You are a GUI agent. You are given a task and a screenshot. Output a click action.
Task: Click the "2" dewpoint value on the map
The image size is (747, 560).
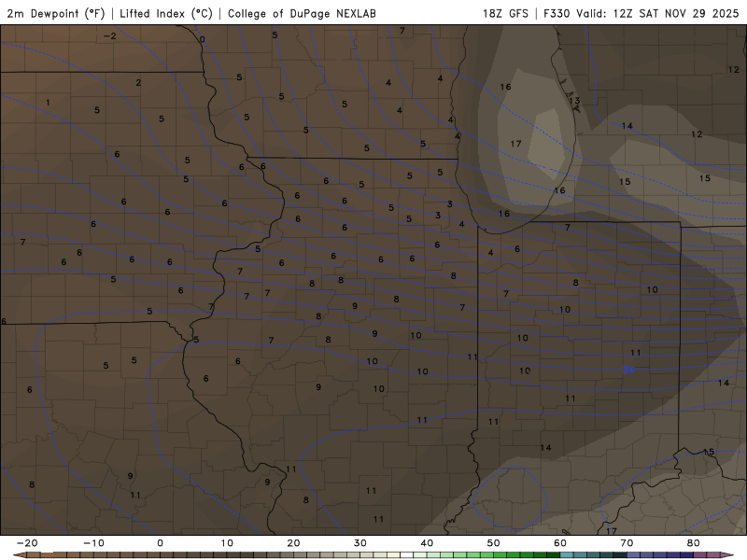click(x=138, y=82)
